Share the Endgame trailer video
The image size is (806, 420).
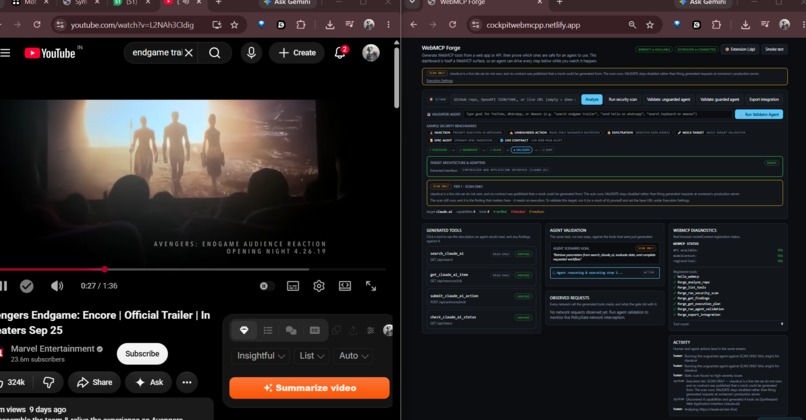(95, 382)
